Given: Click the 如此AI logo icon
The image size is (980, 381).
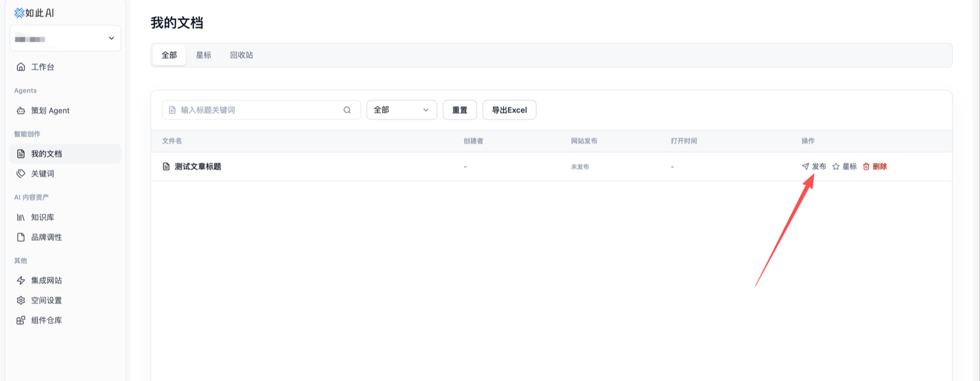Looking at the screenshot, I should 19,13.
